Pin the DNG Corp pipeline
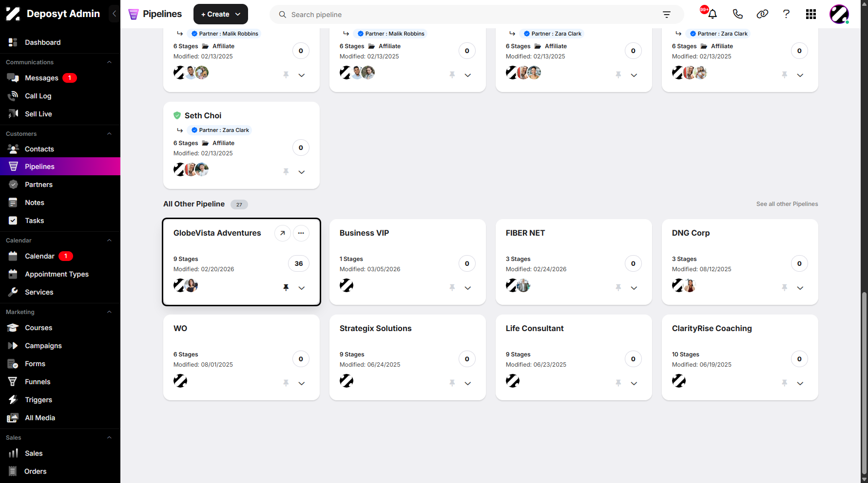This screenshot has width=868, height=483. point(785,288)
